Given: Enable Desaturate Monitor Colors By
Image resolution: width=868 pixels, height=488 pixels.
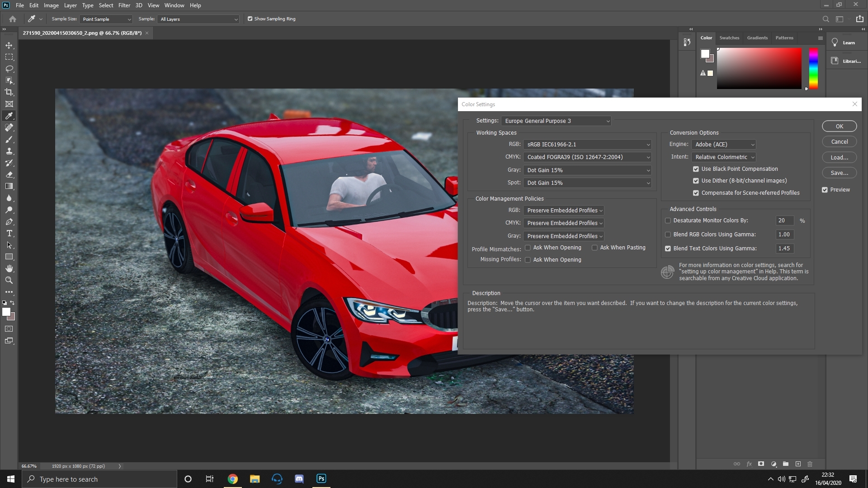Looking at the screenshot, I should click(x=668, y=221).
